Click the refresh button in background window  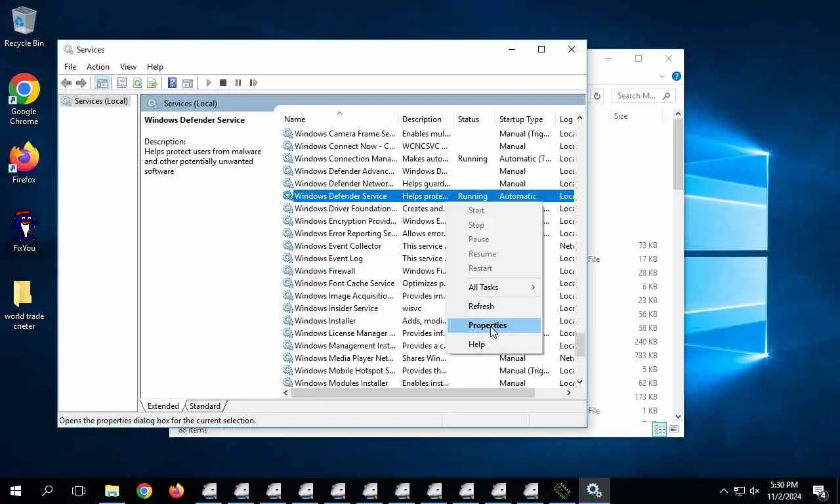597,96
